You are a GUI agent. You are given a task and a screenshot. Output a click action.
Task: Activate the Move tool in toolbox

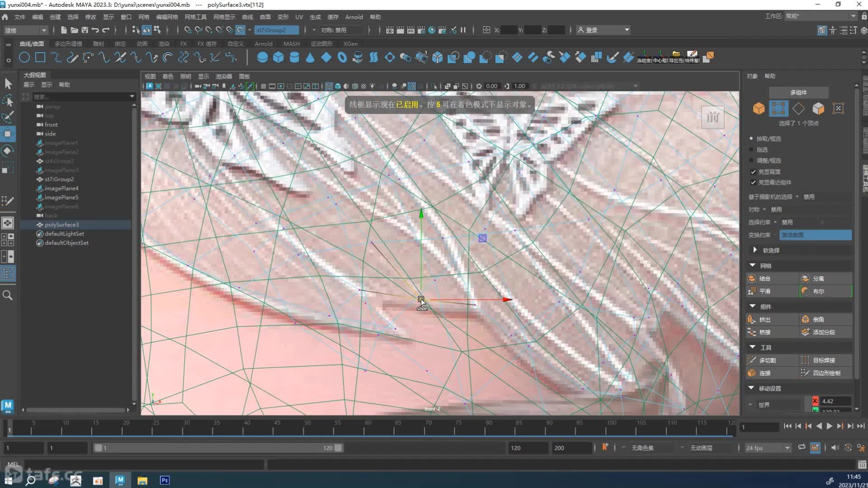[8, 134]
